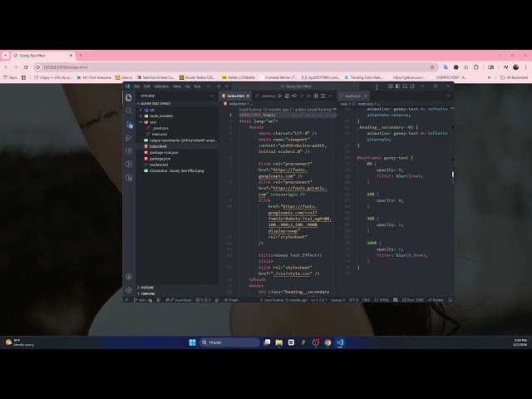Bookmark this page with the star icon
Viewport: 532px width, 399px height.
tap(432, 67)
